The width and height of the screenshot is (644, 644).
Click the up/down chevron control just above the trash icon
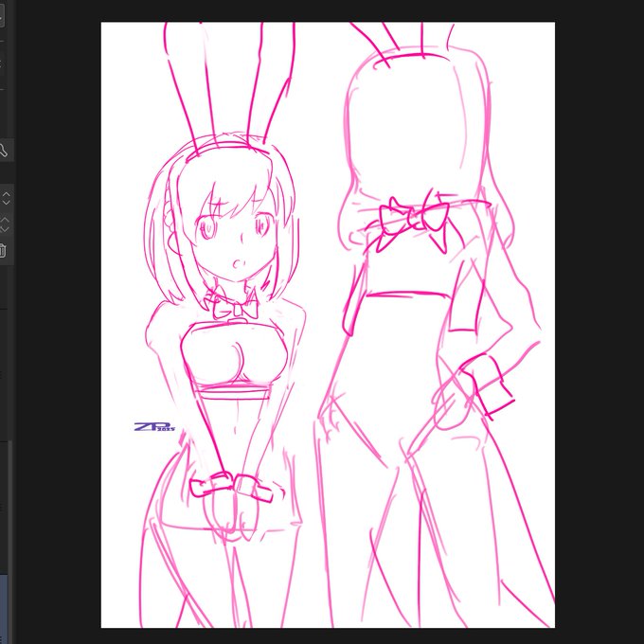click(x=4, y=224)
